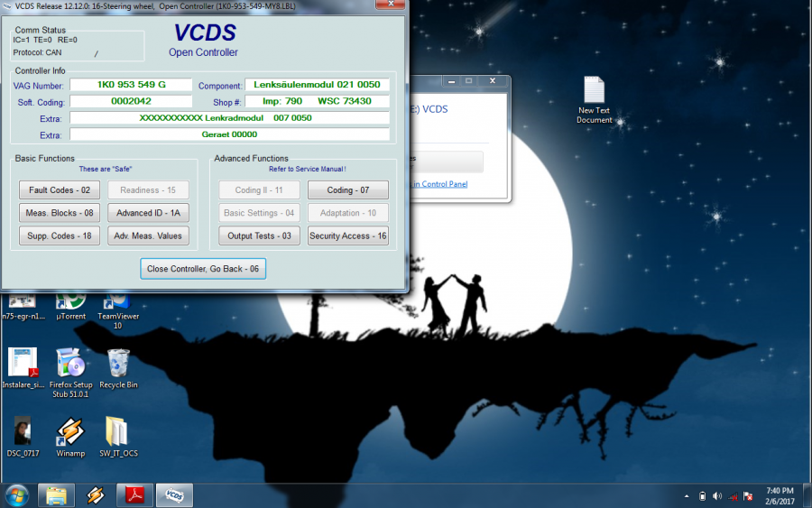Click the Control Panel link in background window
The height and width of the screenshot is (508, 812).
(x=439, y=184)
